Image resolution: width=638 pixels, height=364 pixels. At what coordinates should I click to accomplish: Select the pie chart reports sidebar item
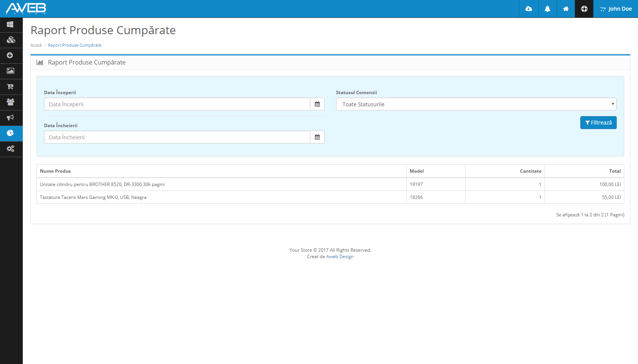point(11,133)
